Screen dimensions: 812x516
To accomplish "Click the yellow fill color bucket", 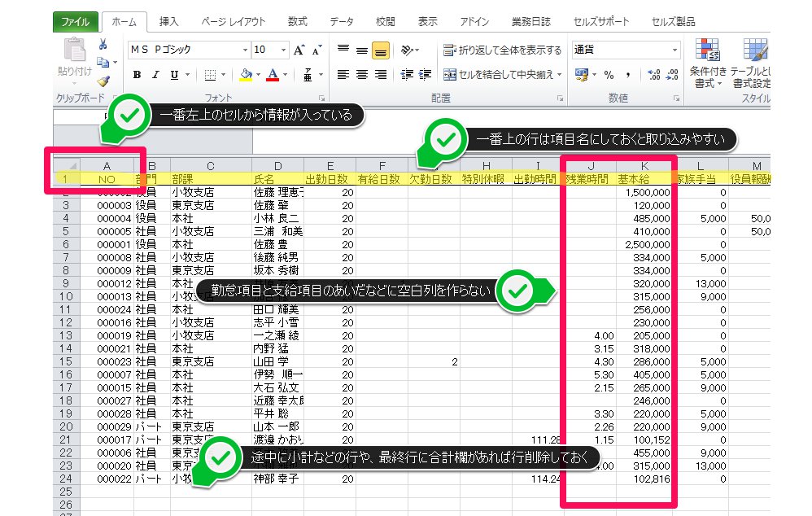I will [x=247, y=74].
